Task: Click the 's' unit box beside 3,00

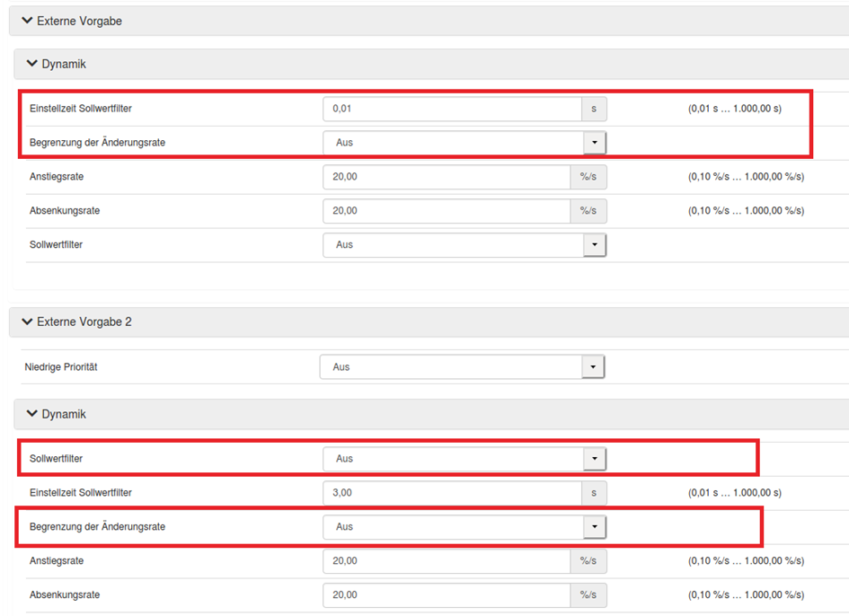Action: pos(593,493)
